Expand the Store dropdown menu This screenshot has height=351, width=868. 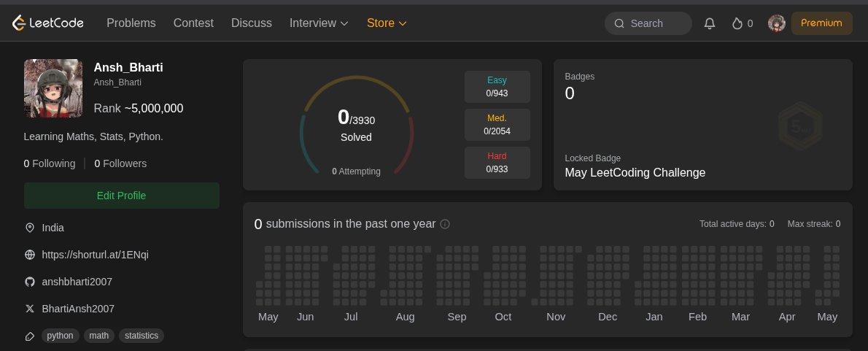point(387,23)
